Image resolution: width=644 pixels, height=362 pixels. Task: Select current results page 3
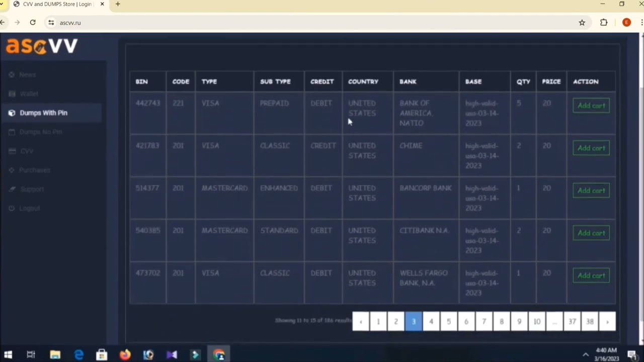[x=414, y=321]
